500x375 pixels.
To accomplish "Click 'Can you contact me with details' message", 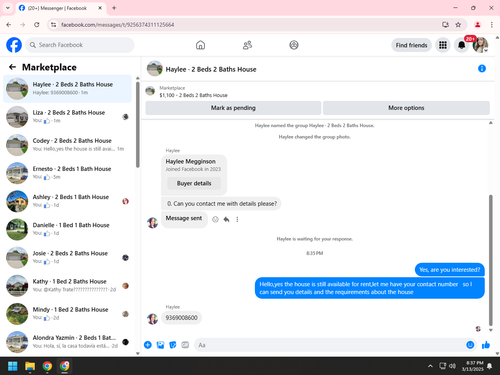I will [221, 204].
